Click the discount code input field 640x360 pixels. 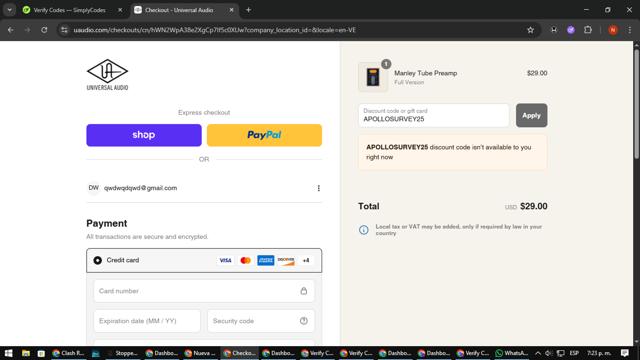(x=433, y=115)
